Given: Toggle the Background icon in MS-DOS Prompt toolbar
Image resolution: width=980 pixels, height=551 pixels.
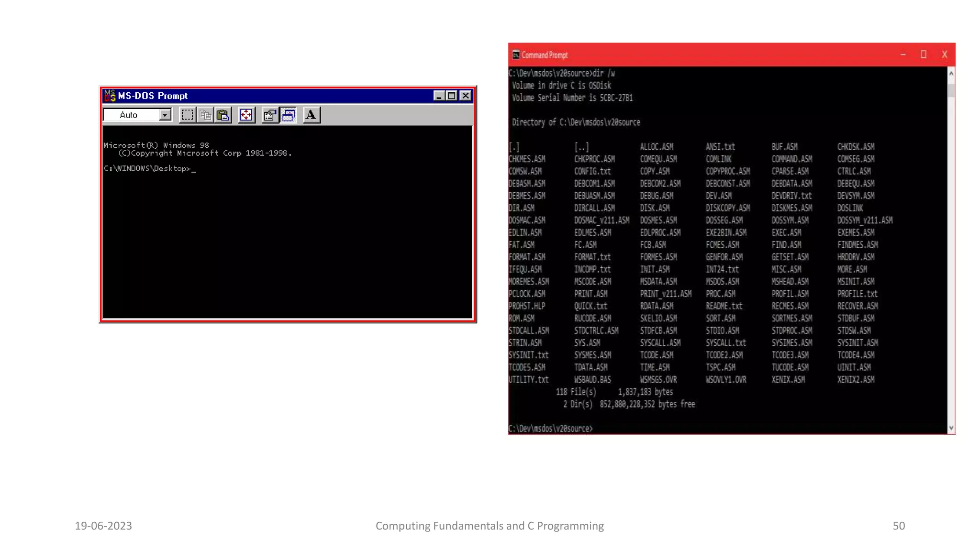Looking at the screenshot, I should (x=289, y=115).
